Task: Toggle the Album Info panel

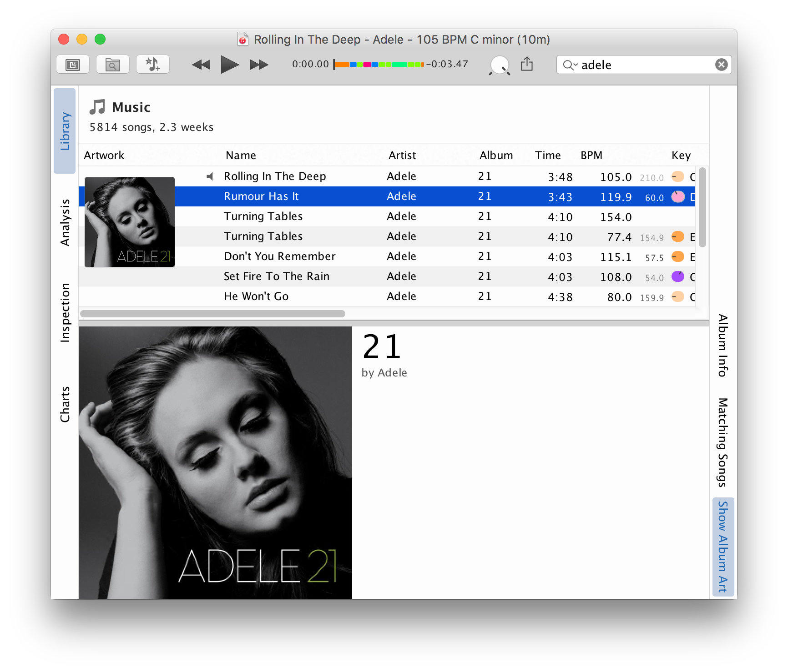Action: pyautogui.click(x=722, y=345)
